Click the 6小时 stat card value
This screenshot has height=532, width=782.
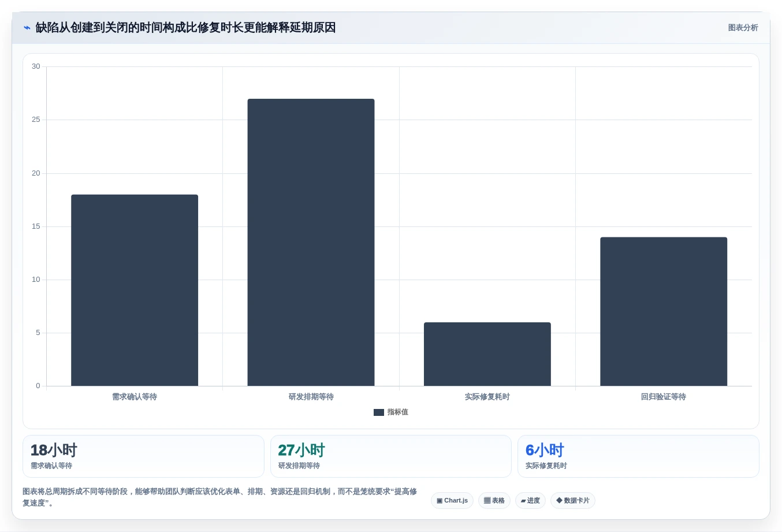tap(545, 450)
